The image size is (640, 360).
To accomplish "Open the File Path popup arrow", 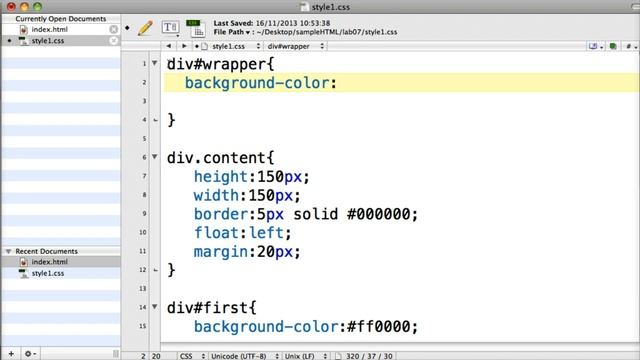I will click(x=248, y=32).
